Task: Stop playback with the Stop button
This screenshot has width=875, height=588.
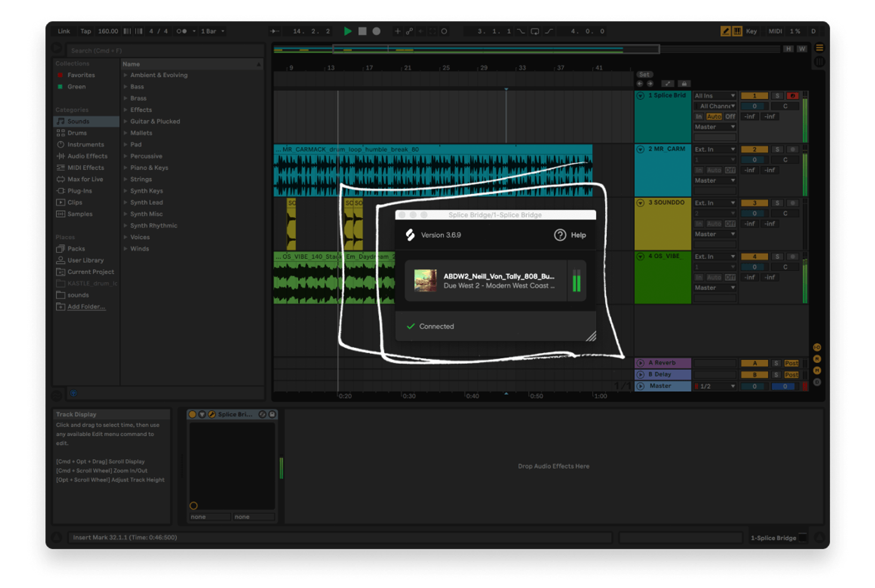Action: click(x=362, y=31)
